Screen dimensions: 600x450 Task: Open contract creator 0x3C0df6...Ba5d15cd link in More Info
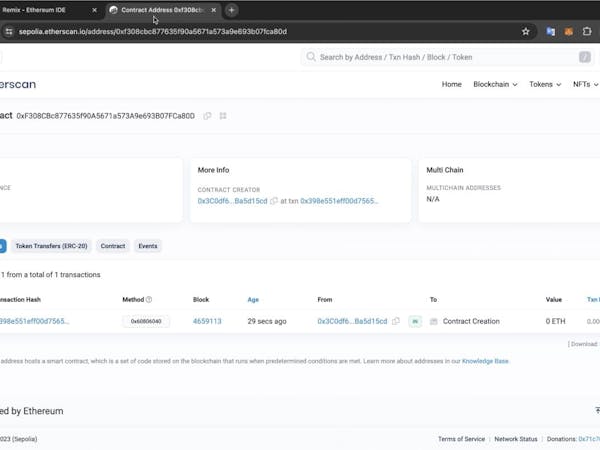pyautogui.click(x=232, y=201)
